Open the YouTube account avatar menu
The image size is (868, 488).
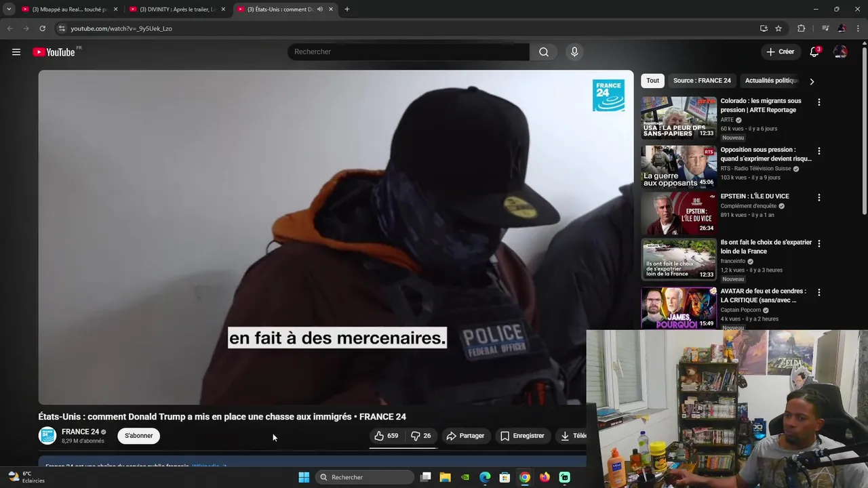840,52
